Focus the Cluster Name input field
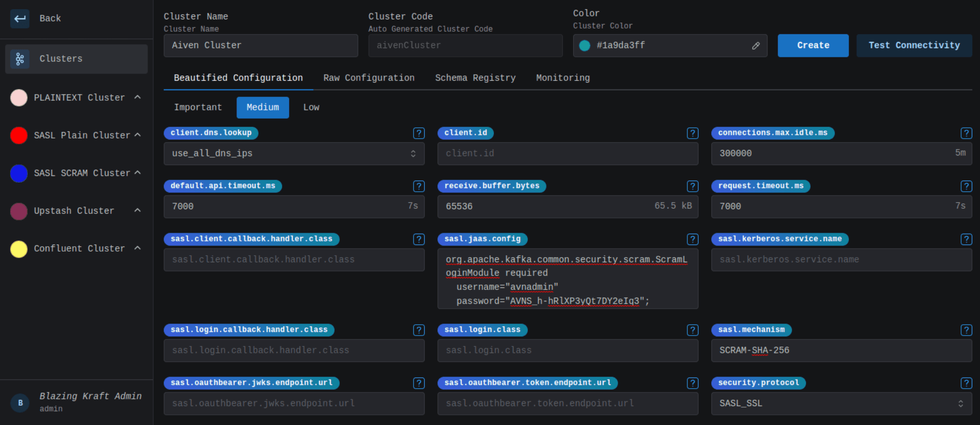Screen dimensions: 980x425 click(261, 46)
